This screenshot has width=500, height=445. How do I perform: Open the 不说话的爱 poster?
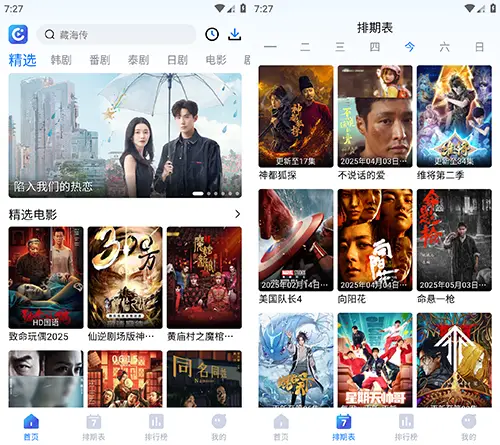(x=375, y=116)
